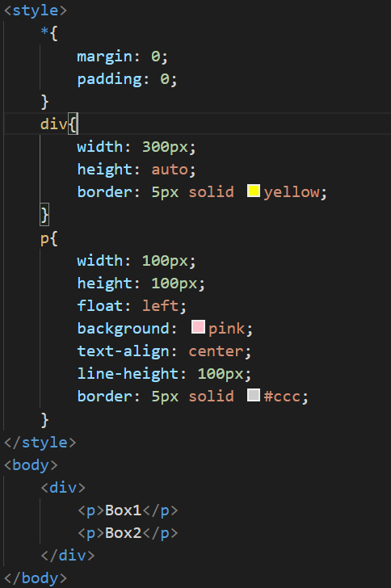The width and height of the screenshot is (391, 588).
Task: Click the 'center' text-align value
Action: point(216,351)
